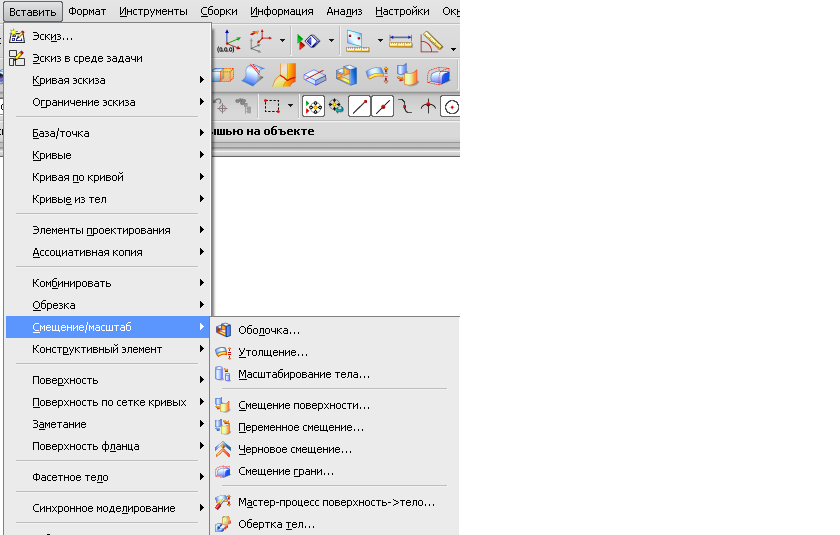The height and width of the screenshot is (535, 840).
Task: Toggle Arc Center snap
Action: (451, 107)
